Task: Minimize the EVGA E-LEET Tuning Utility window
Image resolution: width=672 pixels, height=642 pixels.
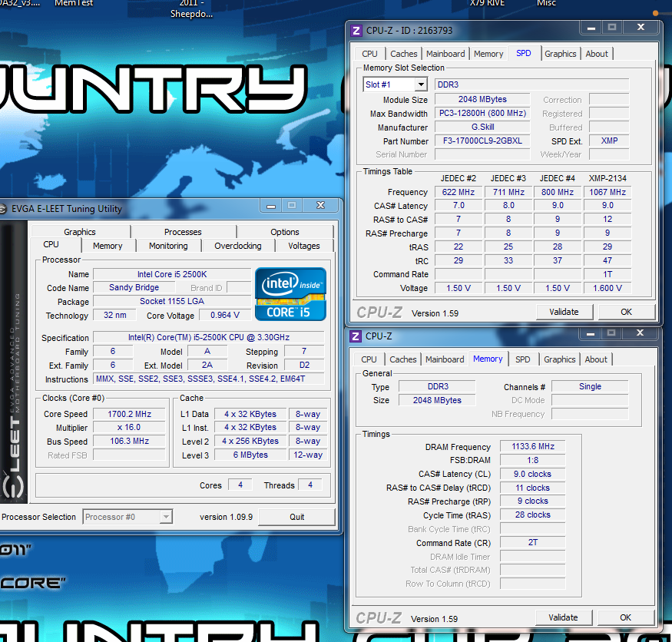Action: point(271,206)
